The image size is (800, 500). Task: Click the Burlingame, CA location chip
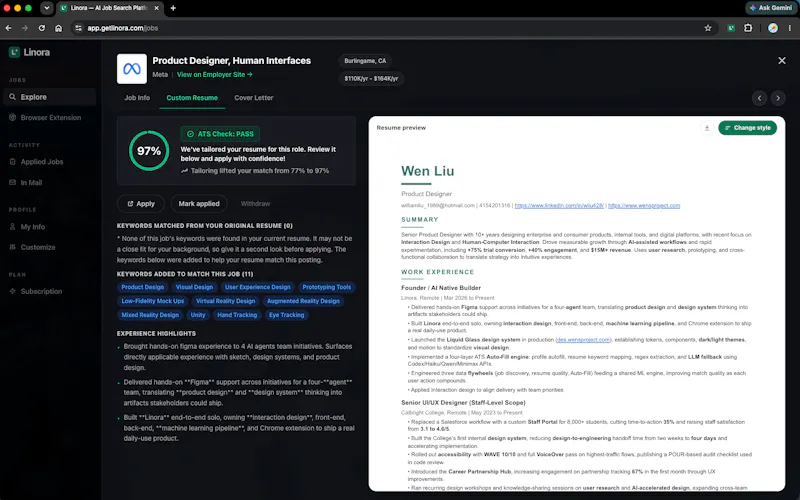[x=365, y=61]
